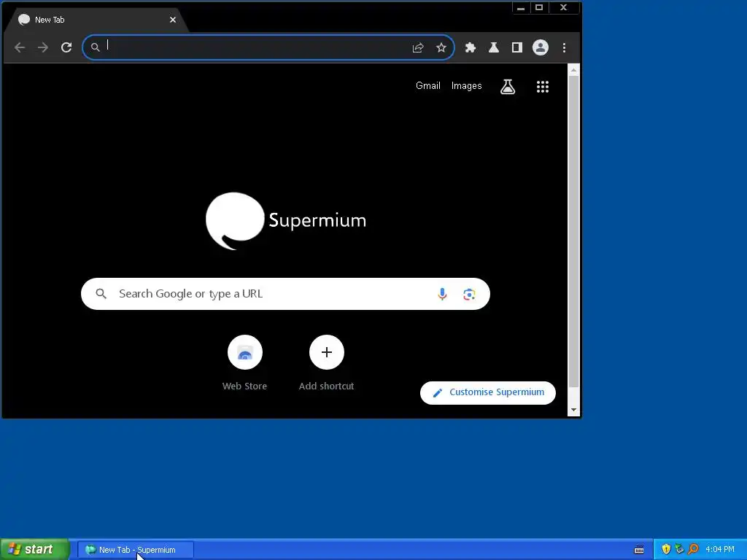Viewport: 747px width, 560px height.
Task: Click the Supermium speech-bubble logo
Action: (235, 221)
